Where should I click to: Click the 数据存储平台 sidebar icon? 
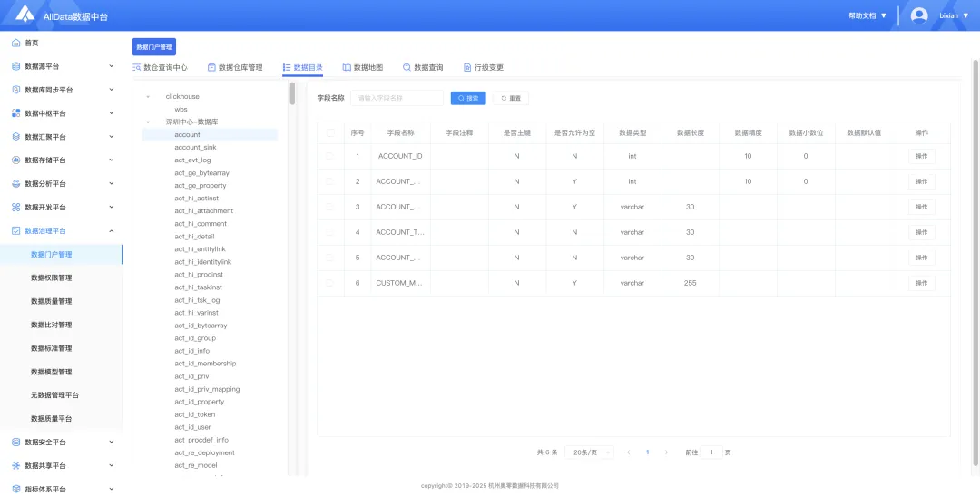click(x=16, y=160)
